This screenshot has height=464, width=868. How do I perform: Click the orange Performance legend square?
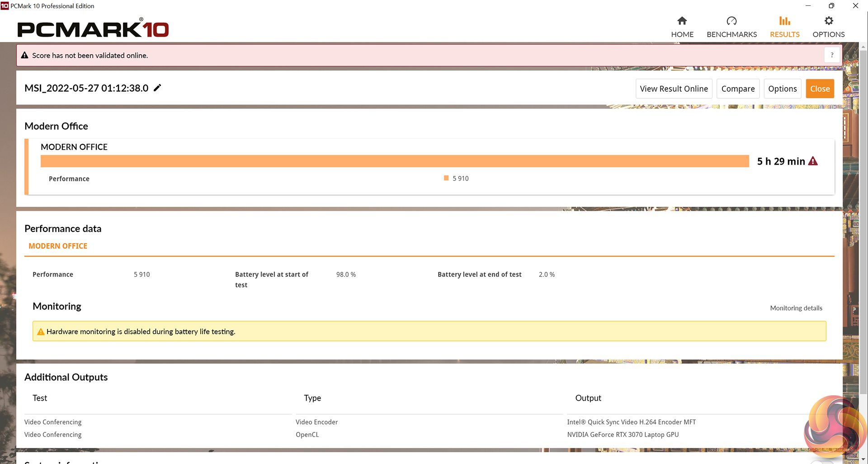click(446, 178)
